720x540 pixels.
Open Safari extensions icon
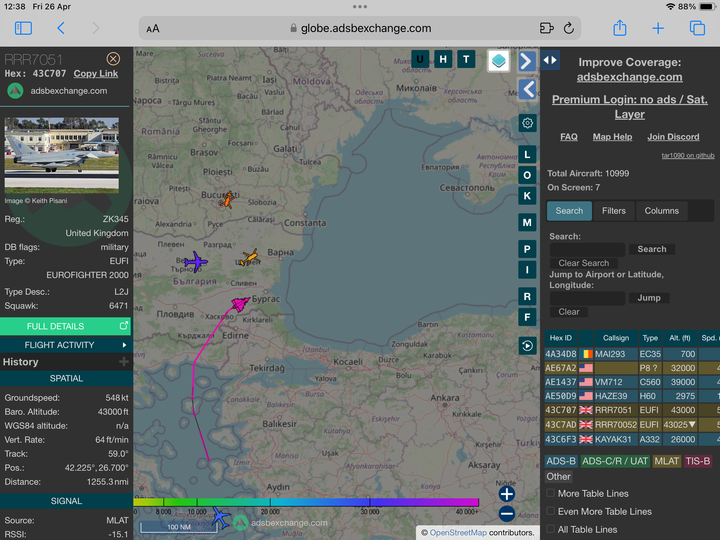tap(546, 28)
